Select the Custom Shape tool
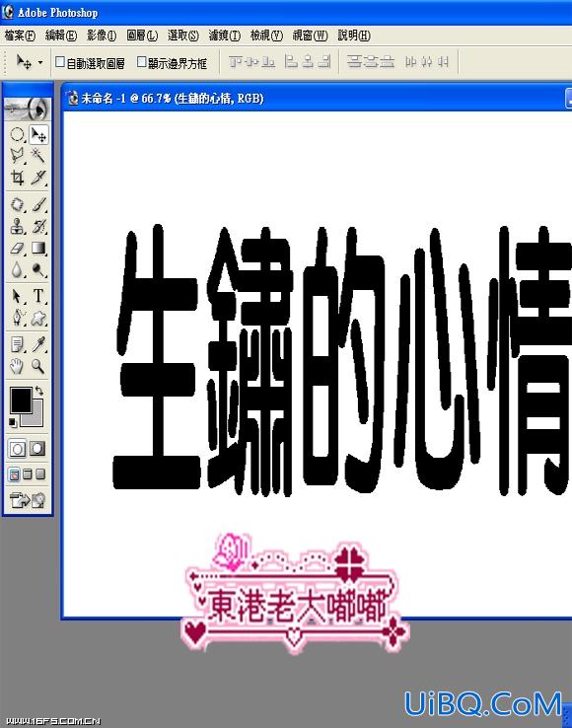The image size is (572, 728). pos(38,318)
